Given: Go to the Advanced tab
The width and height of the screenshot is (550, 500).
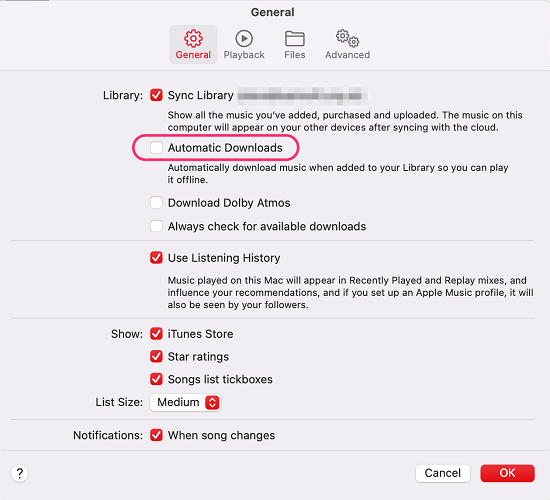Looking at the screenshot, I should [x=347, y=45].
